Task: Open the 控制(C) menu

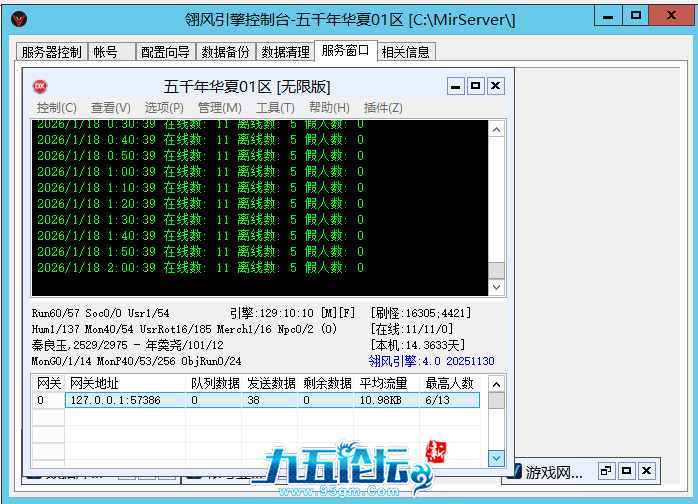Action: (56, 108)
